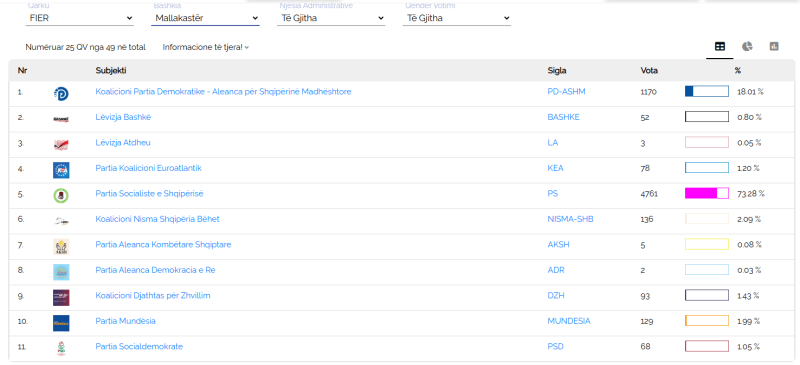Switch to bar chart view icon
800x365 pixels.
click(x=774, y=46)
